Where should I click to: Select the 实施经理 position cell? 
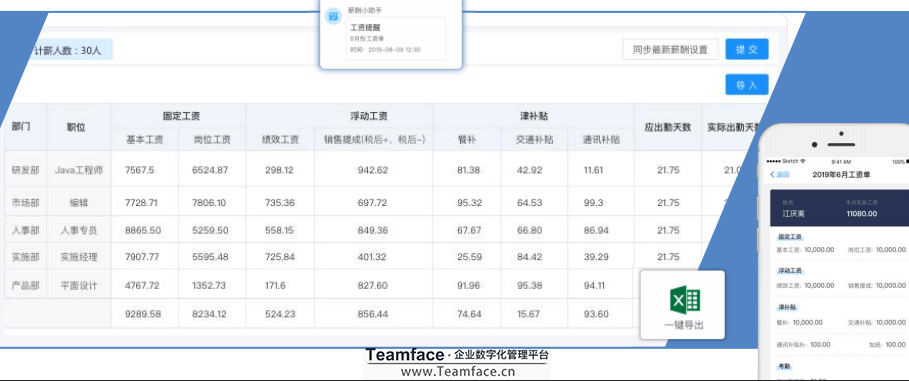79,257
